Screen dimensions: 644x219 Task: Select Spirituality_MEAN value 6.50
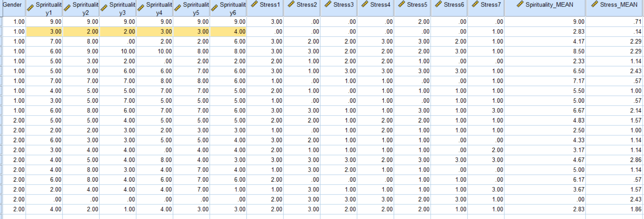click(x=579, y=71)
